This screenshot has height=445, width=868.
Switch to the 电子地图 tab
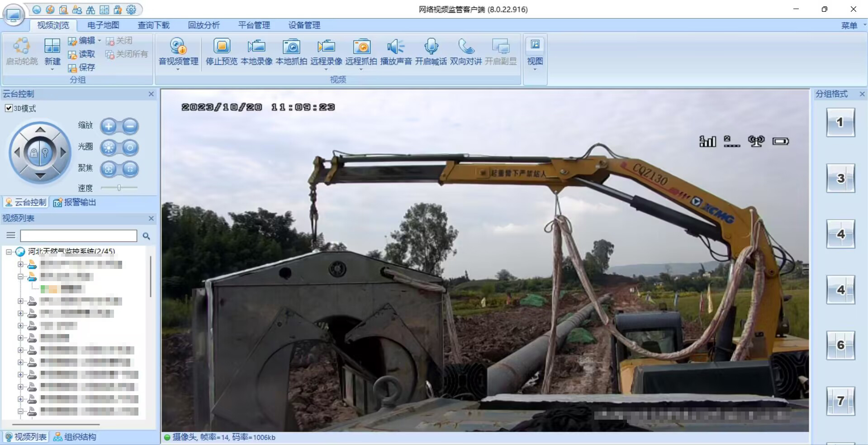pyautogui.click(x=103, y=25)
